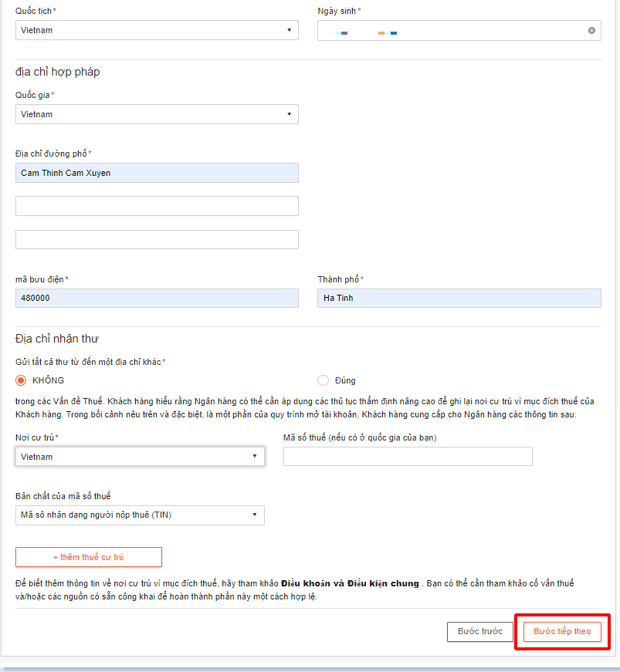Clear the Ngày sinh date field icon

[x=591, y=30]
